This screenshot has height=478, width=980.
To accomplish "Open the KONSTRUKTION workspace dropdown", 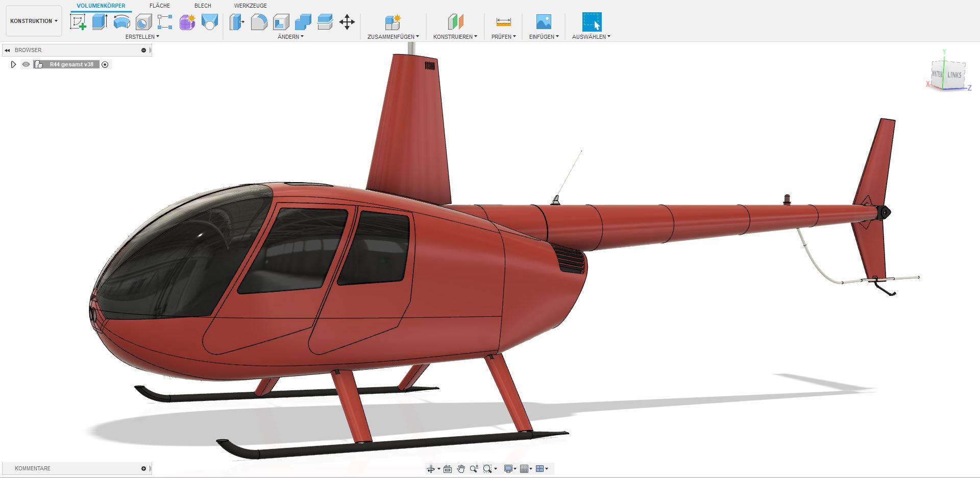I will click(34, 21).
